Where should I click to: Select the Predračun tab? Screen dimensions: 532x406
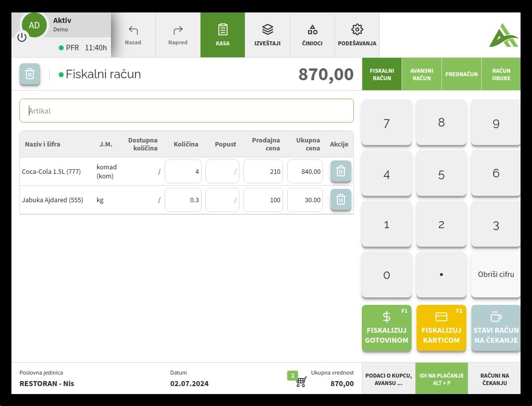click(461, 74)
